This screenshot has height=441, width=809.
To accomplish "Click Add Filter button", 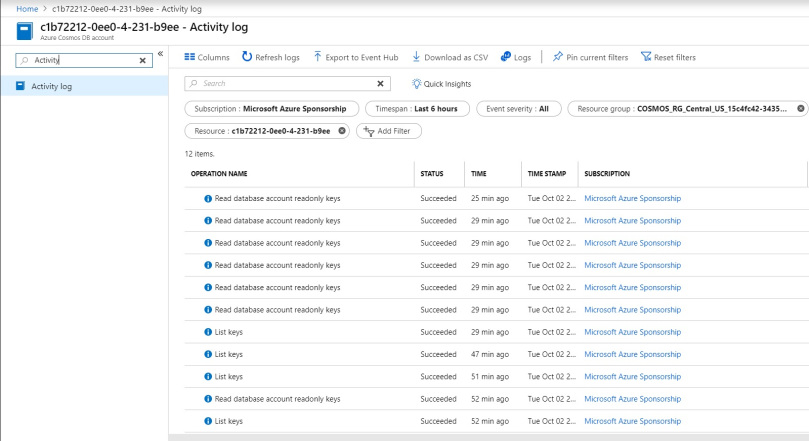I will [x=389, y=131].
